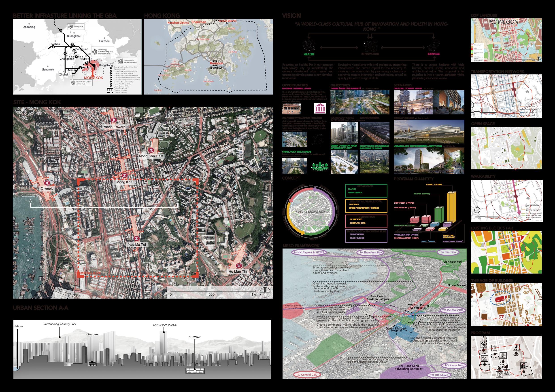The width and height of the screenshot is (555, 392).
Task: Click the 'FUTURE MONG KOK' circular concept map
Action: click(311, 212)
